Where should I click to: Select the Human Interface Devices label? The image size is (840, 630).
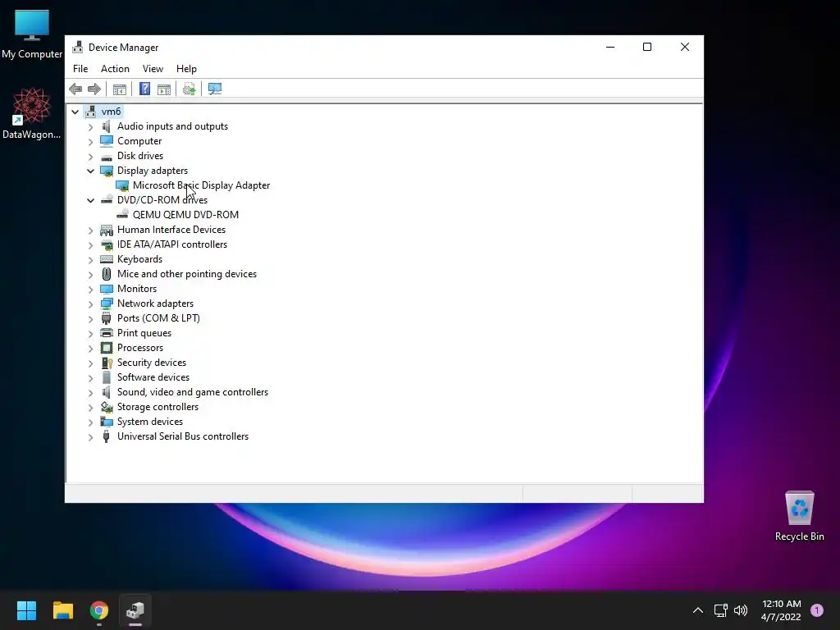pyautogui.click(x=171, y=230)
